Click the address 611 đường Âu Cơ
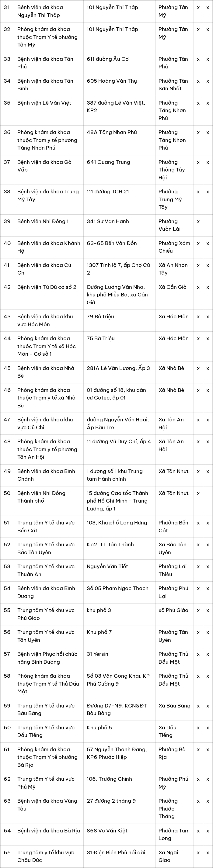Screen dimensions: 213x868 (x=107, y=59)
